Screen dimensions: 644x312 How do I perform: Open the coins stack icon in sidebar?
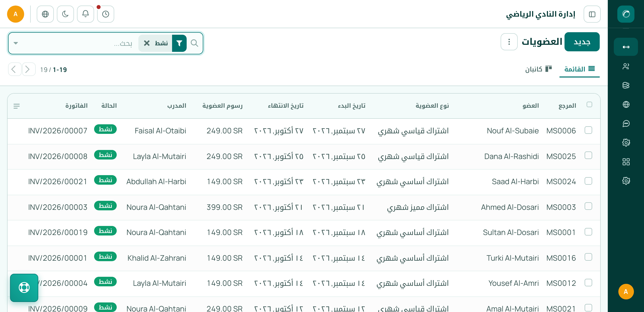click(x=626, y=85)
